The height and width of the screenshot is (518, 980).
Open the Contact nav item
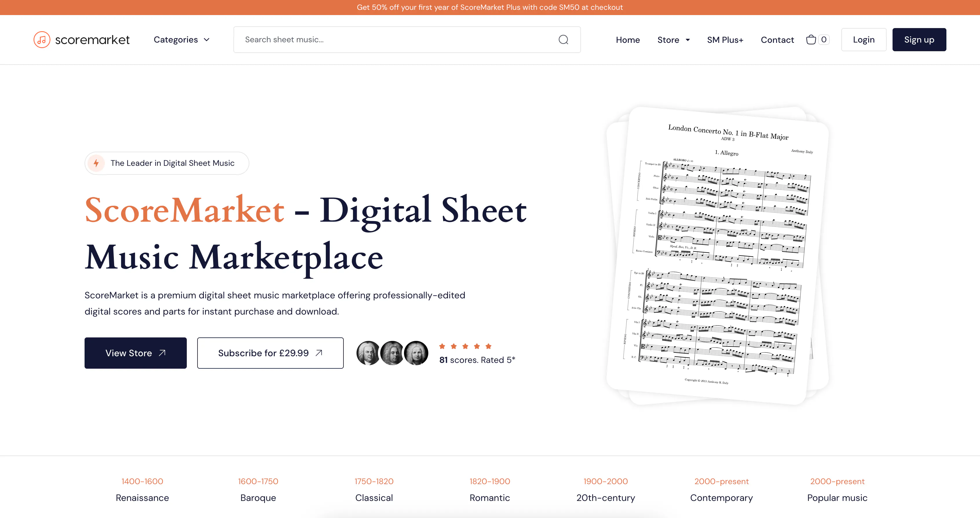[777, 40]
